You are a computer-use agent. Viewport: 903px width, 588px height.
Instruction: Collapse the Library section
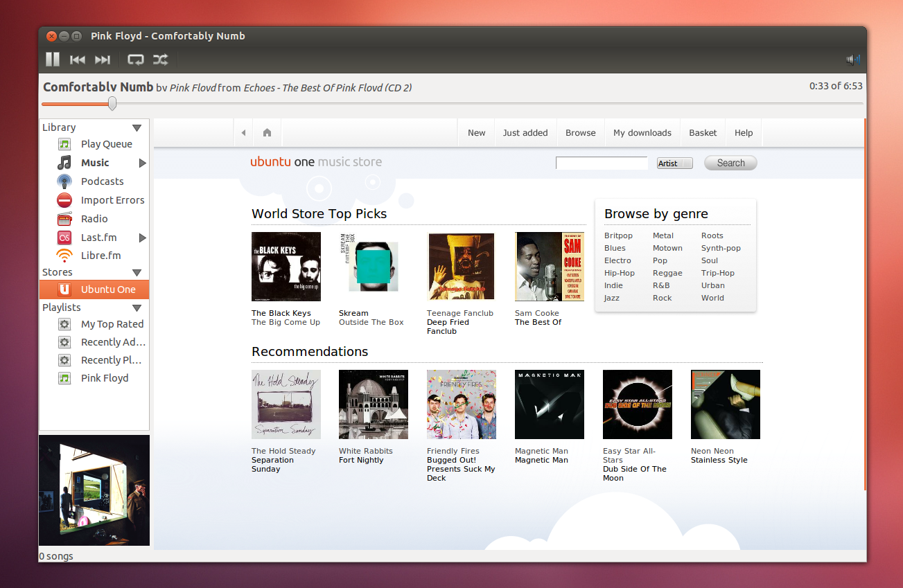click(137, 127)
